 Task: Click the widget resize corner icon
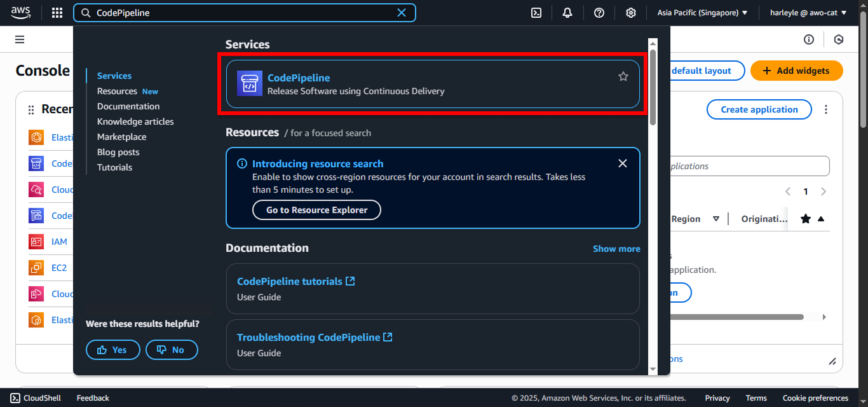[x=832, y=361]
